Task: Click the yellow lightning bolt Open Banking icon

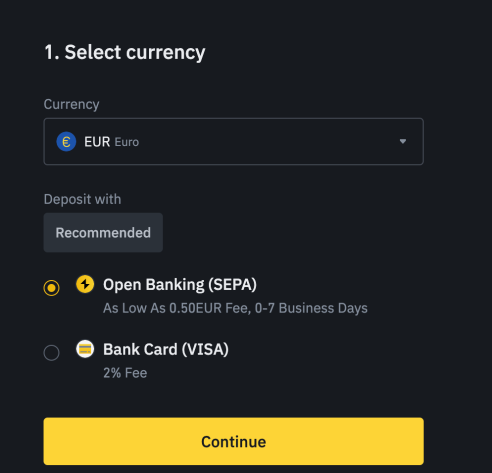Action: pyautogui.click(x=85, y=284)
